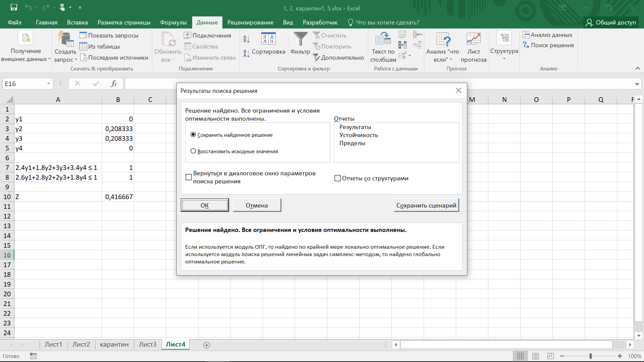This screenshot has height=362, width=644.
Task: Expand the 'Структура' dropdown
Action: click(x=504, y=59)
